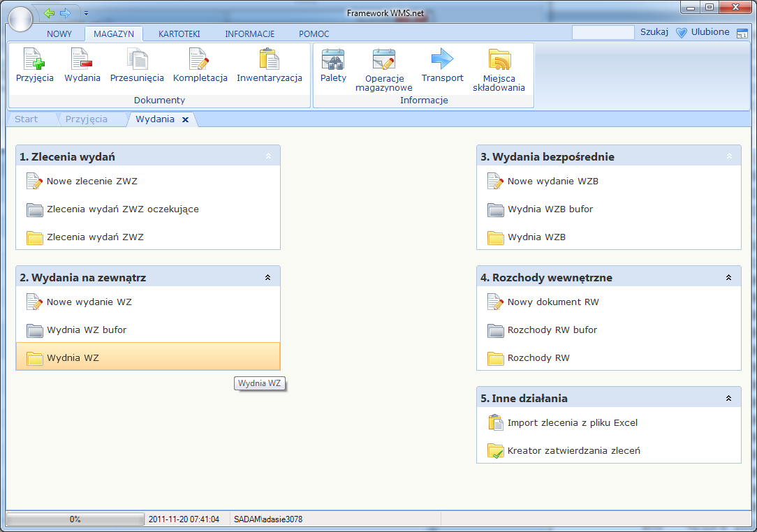Click the icon for Nowe wydanie WZ
757x532 pixels.
(x=34, y=302)
